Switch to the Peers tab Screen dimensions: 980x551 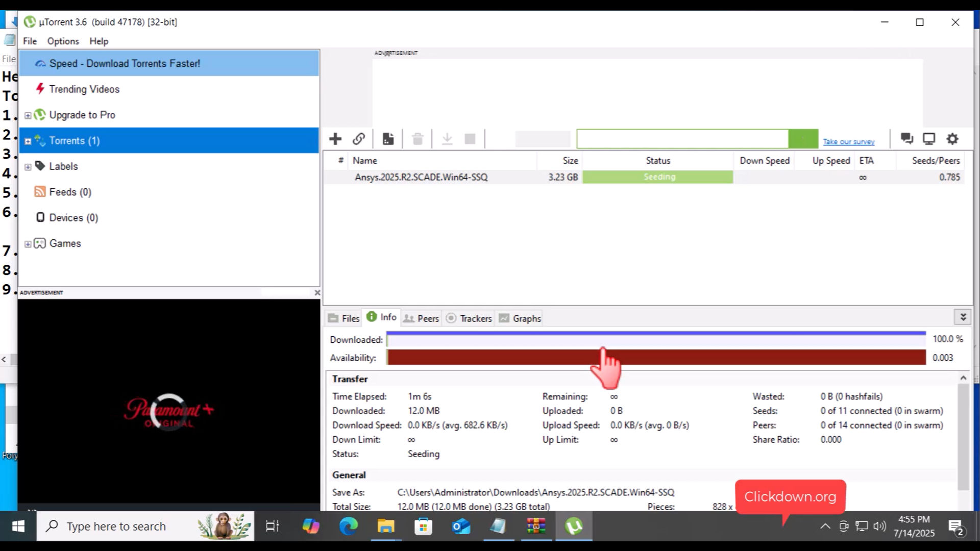(421, 318)
